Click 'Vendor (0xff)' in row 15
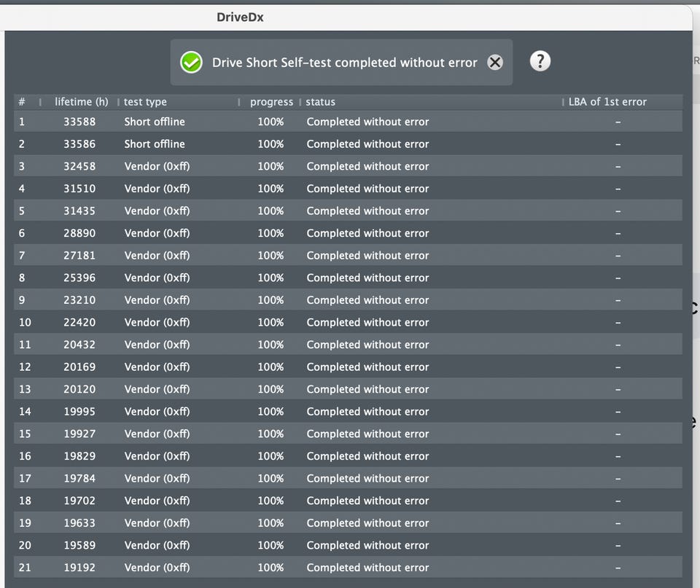Screen dimensions: 700x588 click(157, 434)
